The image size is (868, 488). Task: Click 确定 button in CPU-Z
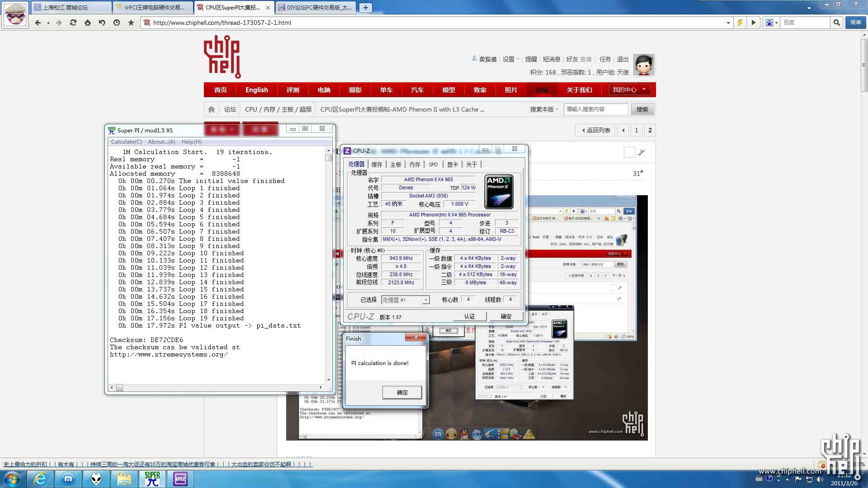pyautogui.click(x=506, y=316)
